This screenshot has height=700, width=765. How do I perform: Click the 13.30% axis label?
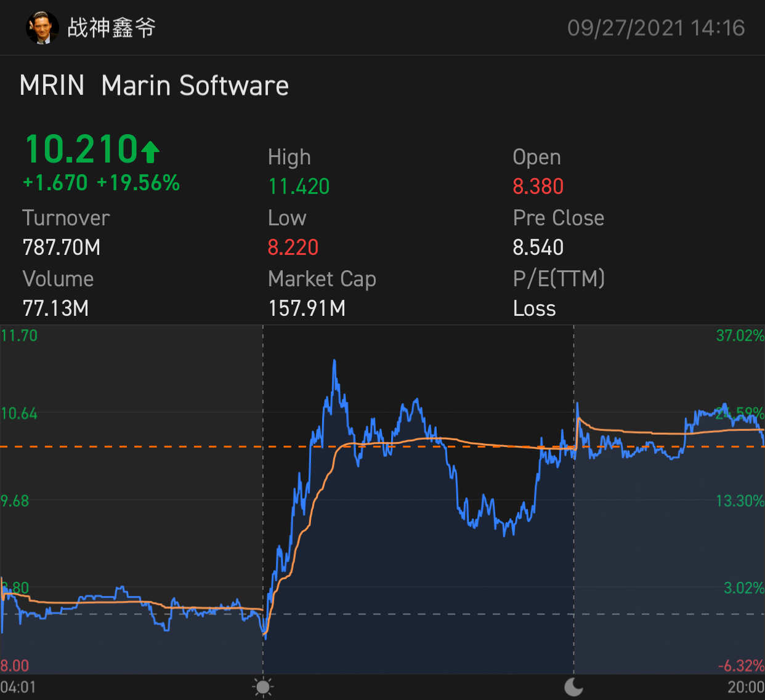(740, 501)
